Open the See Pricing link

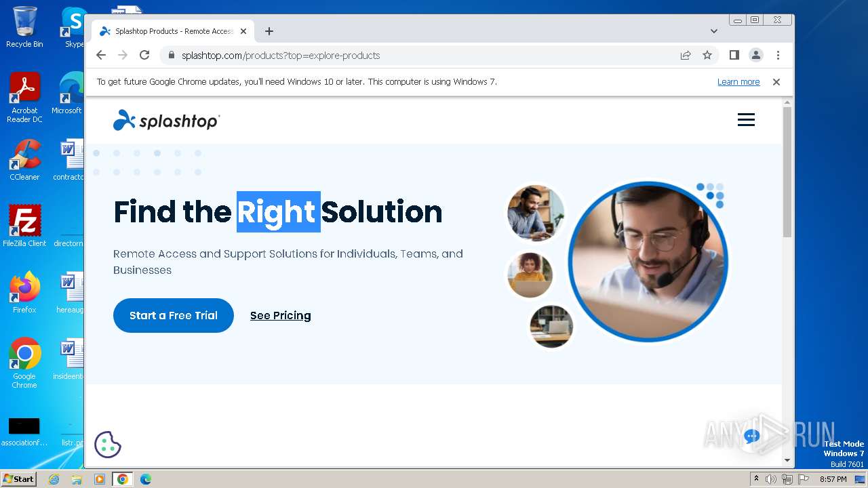pos(281,315)
